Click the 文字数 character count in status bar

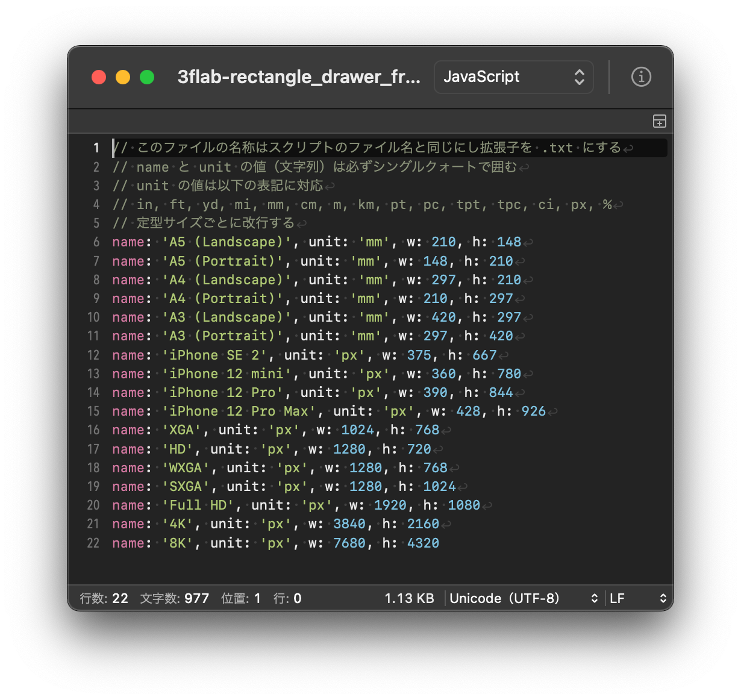[174, 598]
